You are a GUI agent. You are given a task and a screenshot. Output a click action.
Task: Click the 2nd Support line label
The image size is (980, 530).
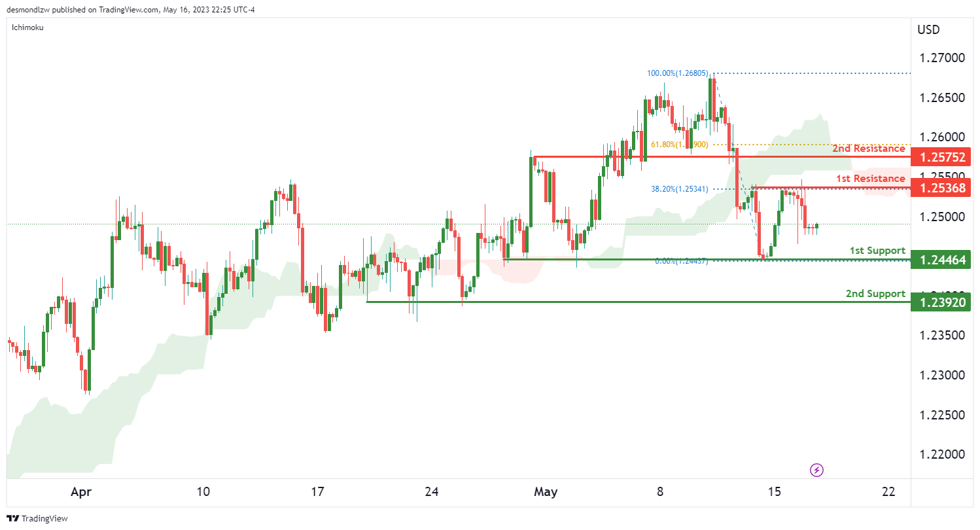point(875,294)
